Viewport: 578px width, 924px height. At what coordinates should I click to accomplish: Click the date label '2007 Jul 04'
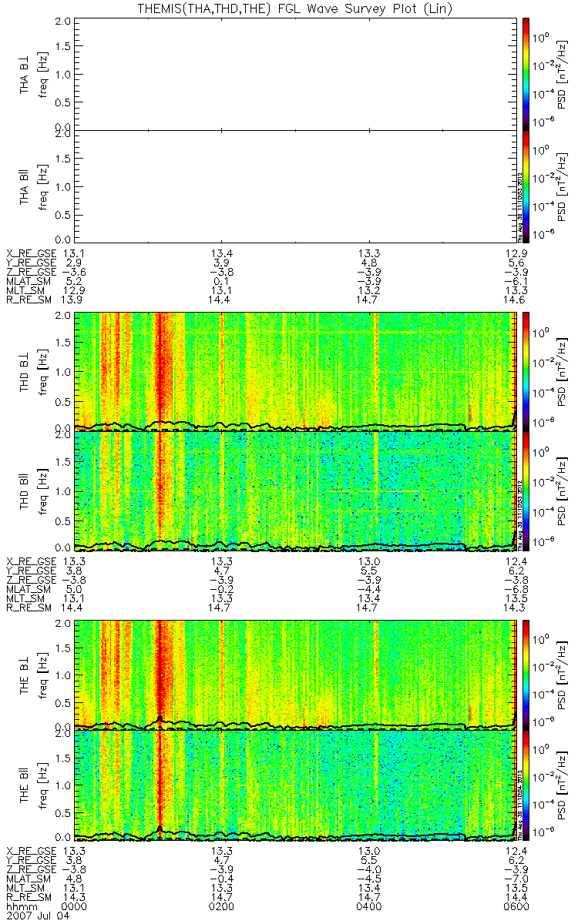(x=38, y=916)
